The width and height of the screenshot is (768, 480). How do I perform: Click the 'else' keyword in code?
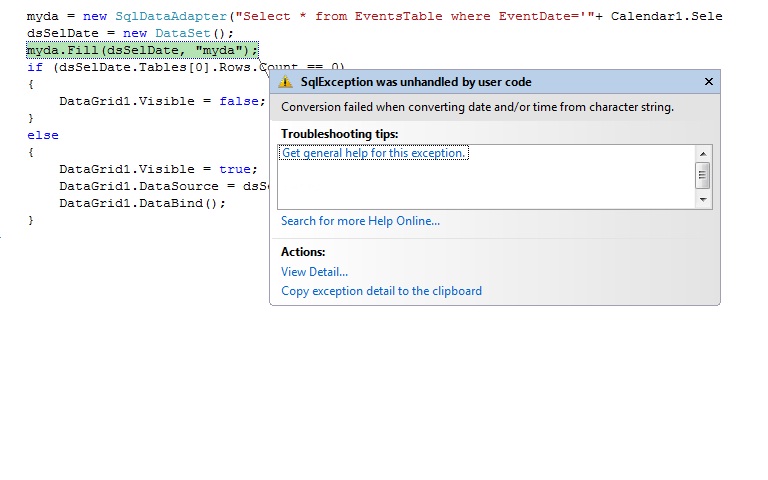coord(43,135)
